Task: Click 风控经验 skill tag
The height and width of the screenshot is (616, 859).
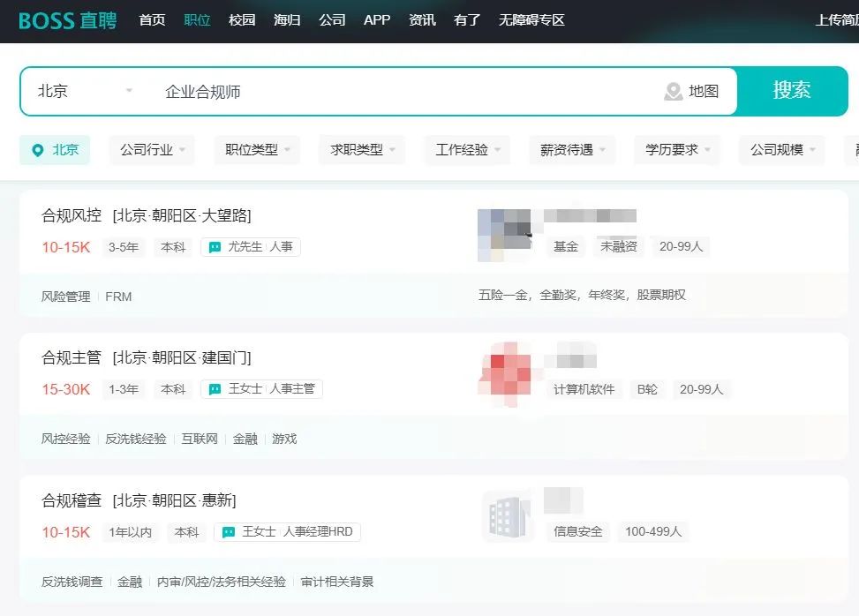Action: point(65,439)
